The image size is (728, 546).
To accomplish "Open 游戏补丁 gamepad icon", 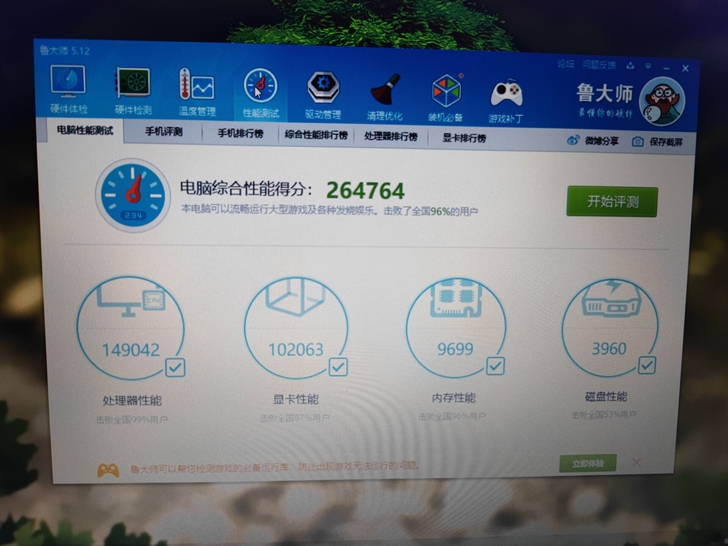I will 506,100.
